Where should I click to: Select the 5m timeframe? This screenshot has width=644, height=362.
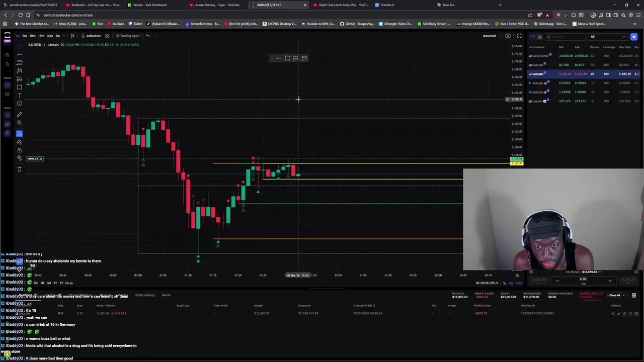[24, 36]
